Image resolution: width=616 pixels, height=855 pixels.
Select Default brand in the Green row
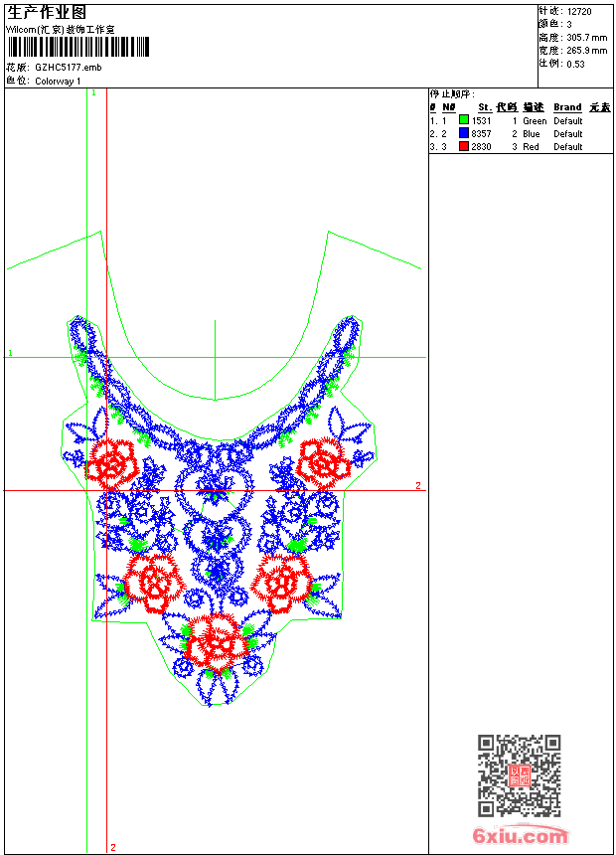[568, 121]
